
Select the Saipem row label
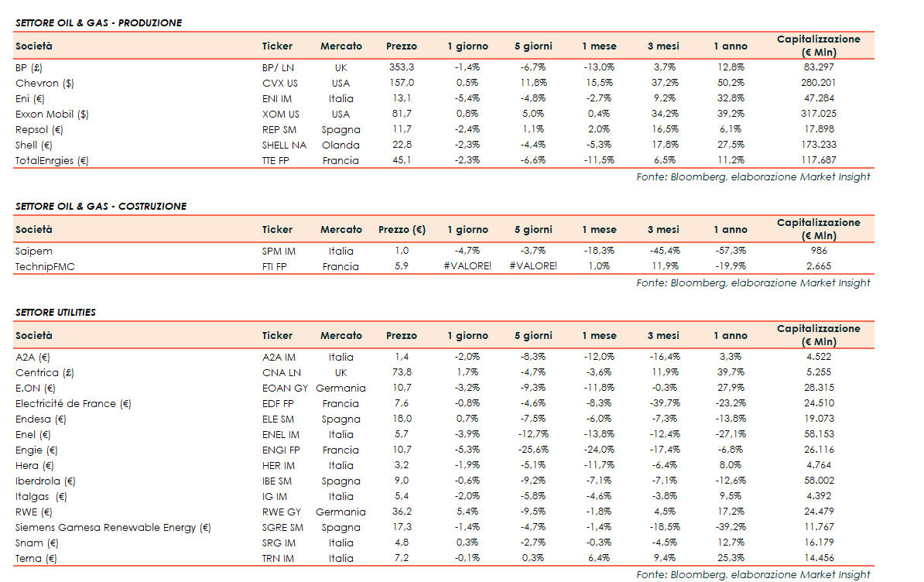[x=33, y=251]
